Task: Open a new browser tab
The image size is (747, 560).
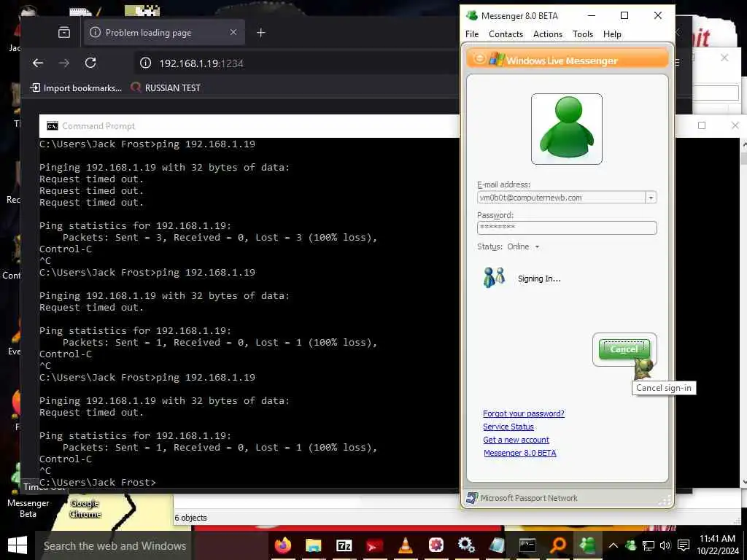Action: point(260,32)
